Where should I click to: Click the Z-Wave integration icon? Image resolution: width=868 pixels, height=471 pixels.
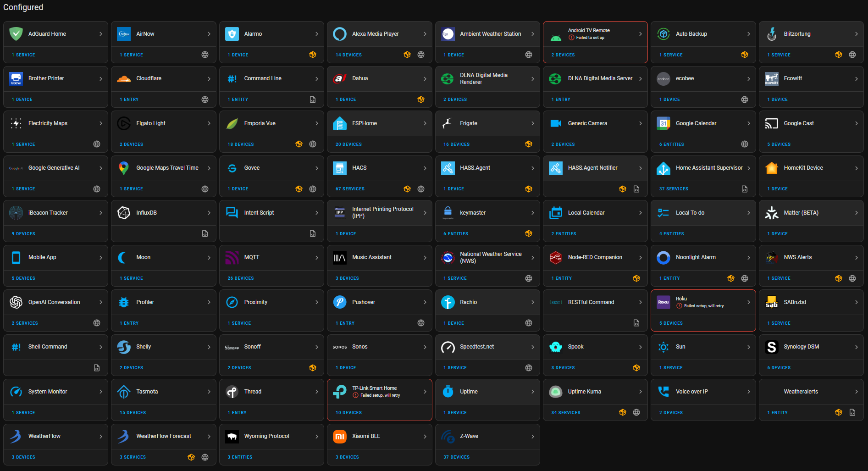pyautogui.click(x=447, y=436)
